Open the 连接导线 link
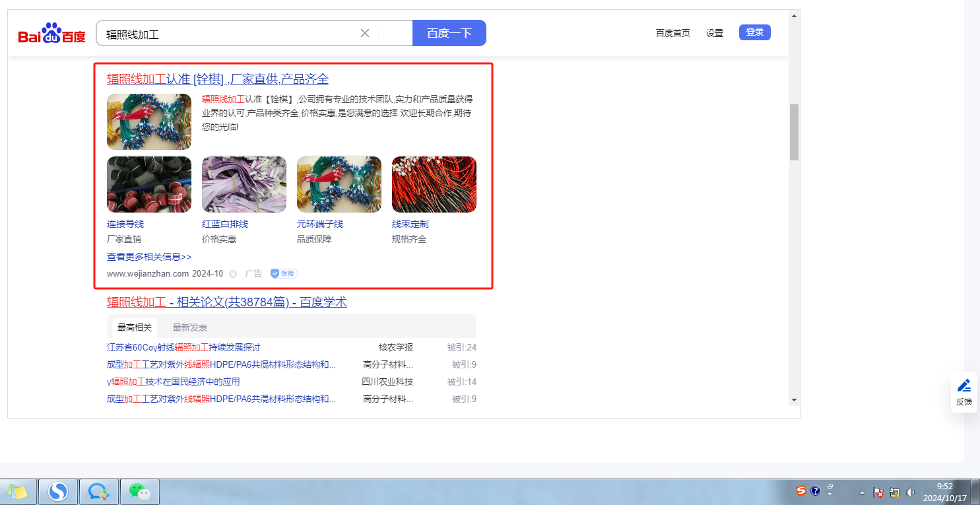Image resolution: width=980 pixels, height=505 pixels. 125,224
